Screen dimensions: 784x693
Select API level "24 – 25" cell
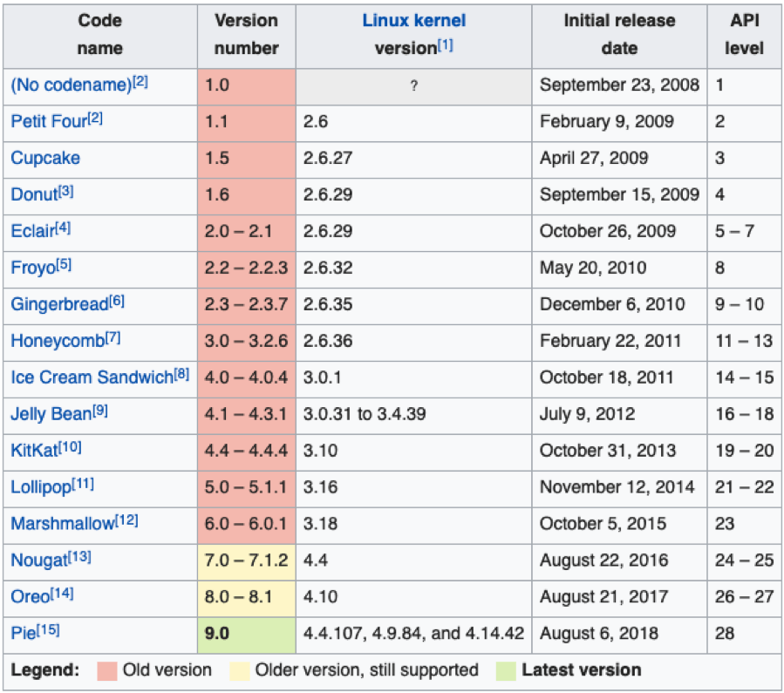(745, 561)
